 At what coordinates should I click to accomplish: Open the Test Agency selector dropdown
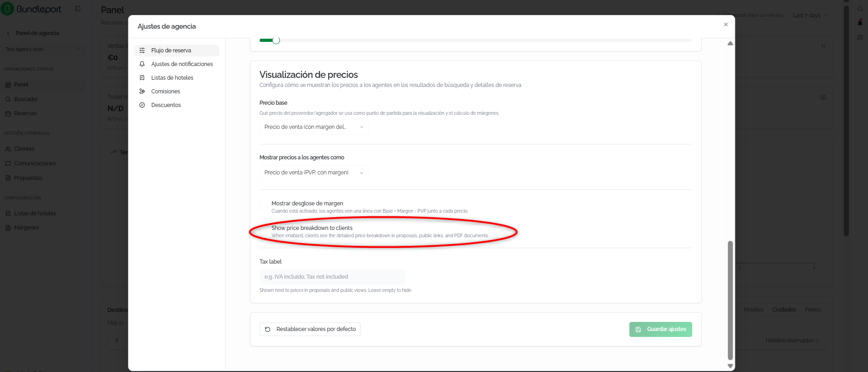click(42, 49)
